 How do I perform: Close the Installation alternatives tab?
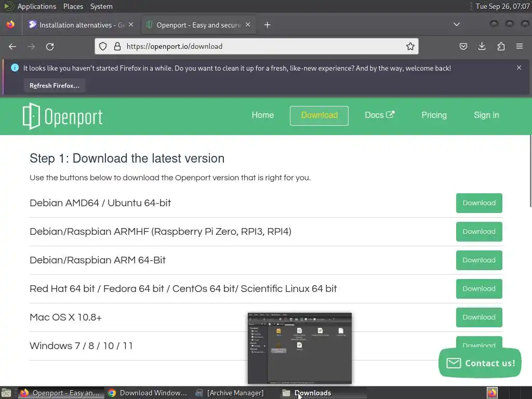coord(131,24)
